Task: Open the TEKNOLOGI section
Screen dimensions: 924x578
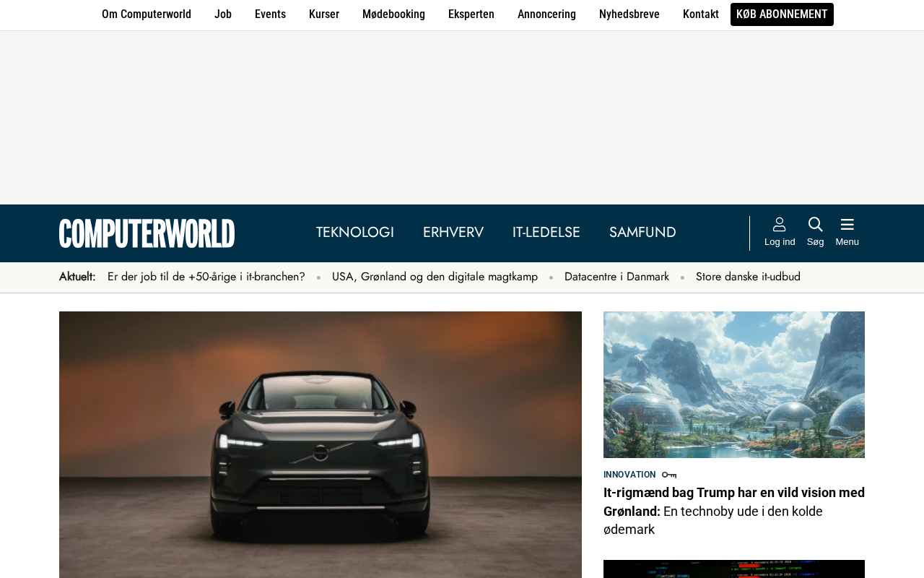Action: pos(355,233)
